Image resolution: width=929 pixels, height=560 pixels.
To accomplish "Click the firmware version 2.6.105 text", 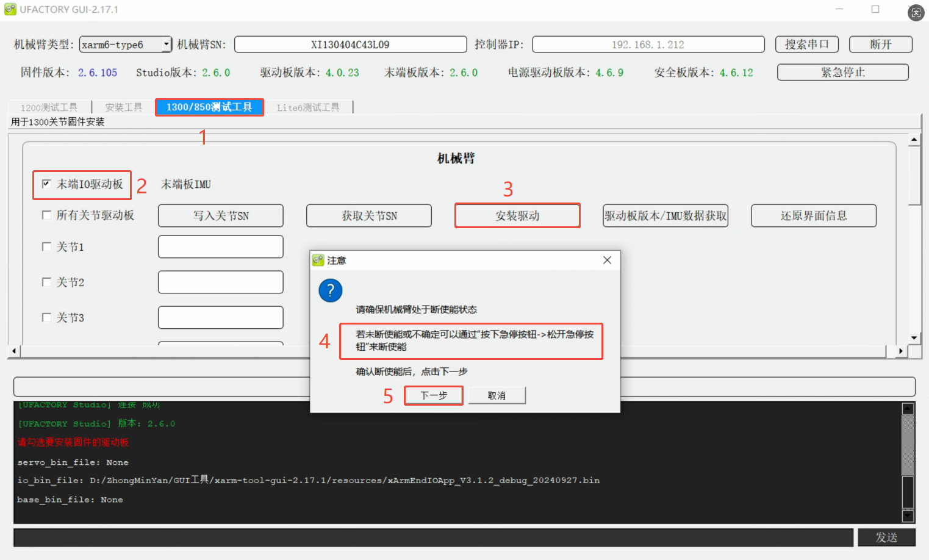I will coord(98,73).
